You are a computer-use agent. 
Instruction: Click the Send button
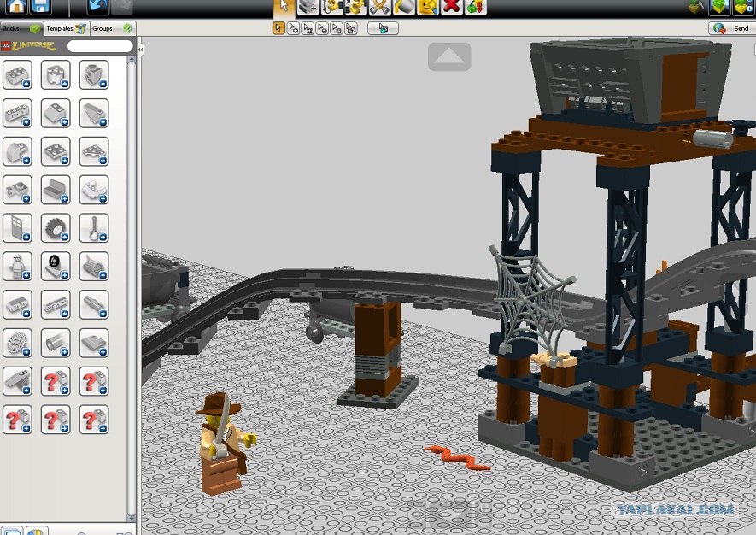(732, 28)
